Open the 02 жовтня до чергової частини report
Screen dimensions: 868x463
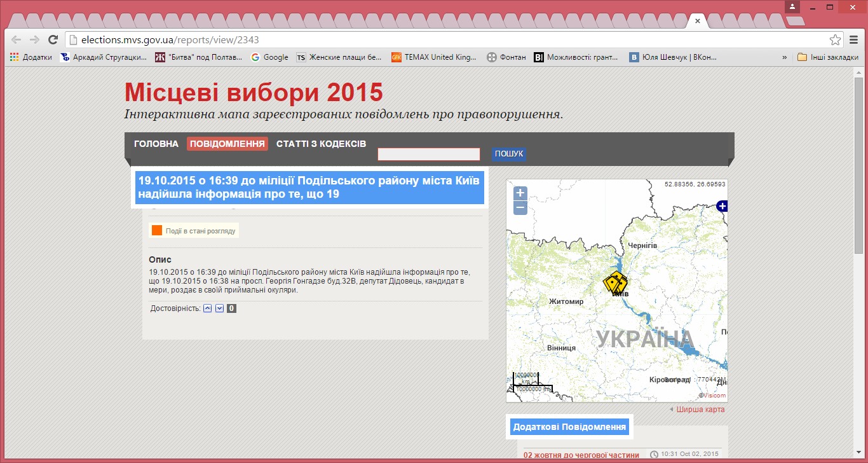pyautogui.click(x=581, y=455)
